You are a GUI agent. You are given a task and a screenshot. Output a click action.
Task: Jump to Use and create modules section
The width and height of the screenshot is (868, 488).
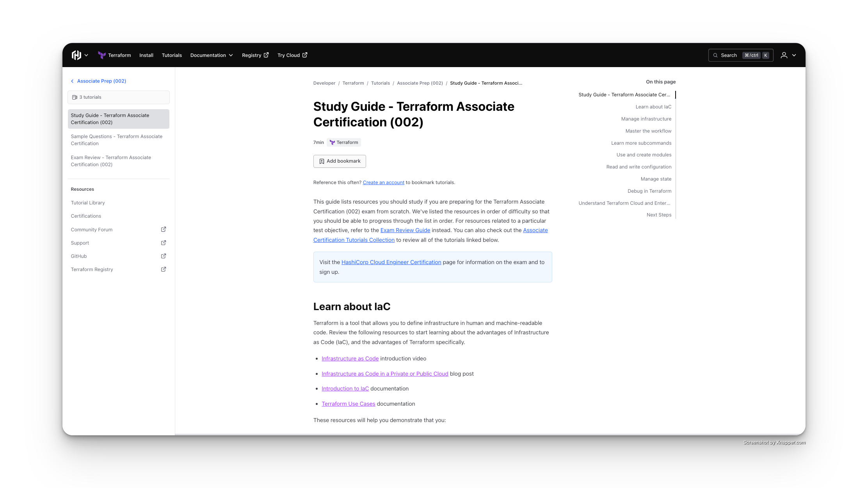(x=644, y=155)
